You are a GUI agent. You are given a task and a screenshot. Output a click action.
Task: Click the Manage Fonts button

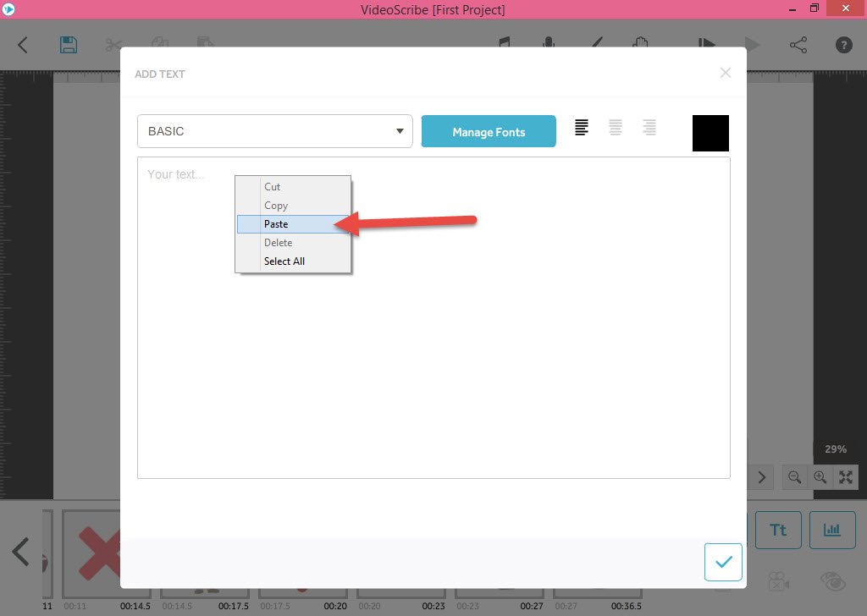click(489, 131)
